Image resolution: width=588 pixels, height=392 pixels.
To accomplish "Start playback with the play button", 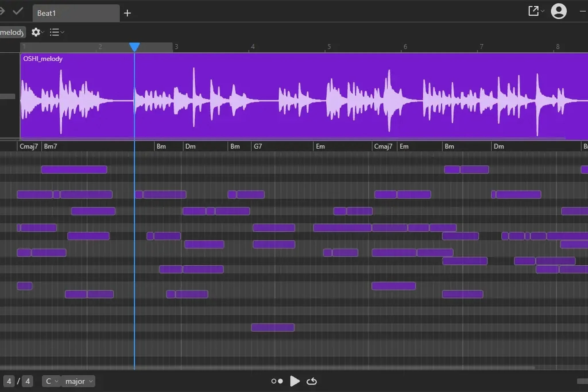I will [295, 381].
